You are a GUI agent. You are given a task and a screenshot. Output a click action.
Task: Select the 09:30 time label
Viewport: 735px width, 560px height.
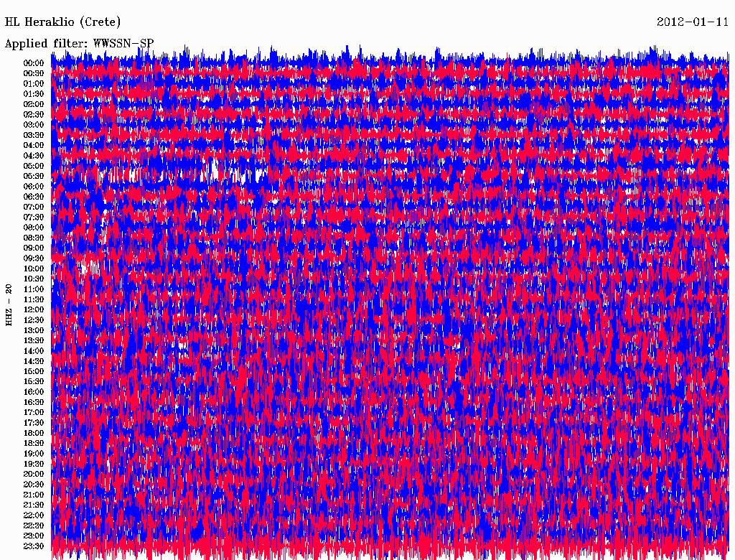click(x=34, y=258)
